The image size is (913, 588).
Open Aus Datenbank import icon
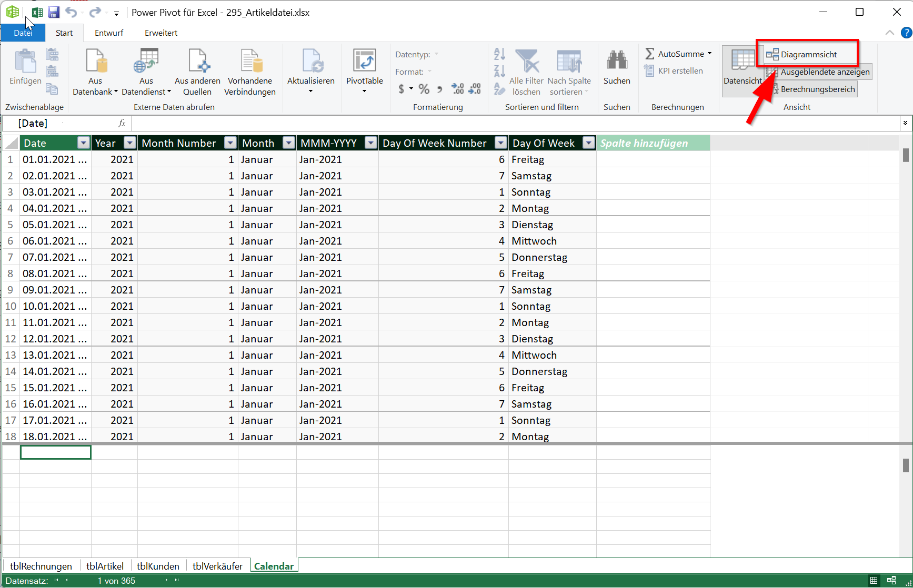(x=96, y=60)
